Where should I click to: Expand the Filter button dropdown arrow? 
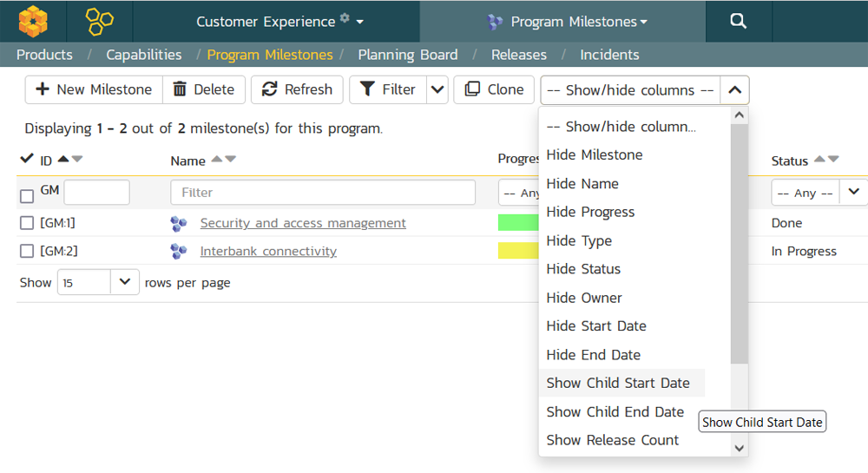coord(437,89)
